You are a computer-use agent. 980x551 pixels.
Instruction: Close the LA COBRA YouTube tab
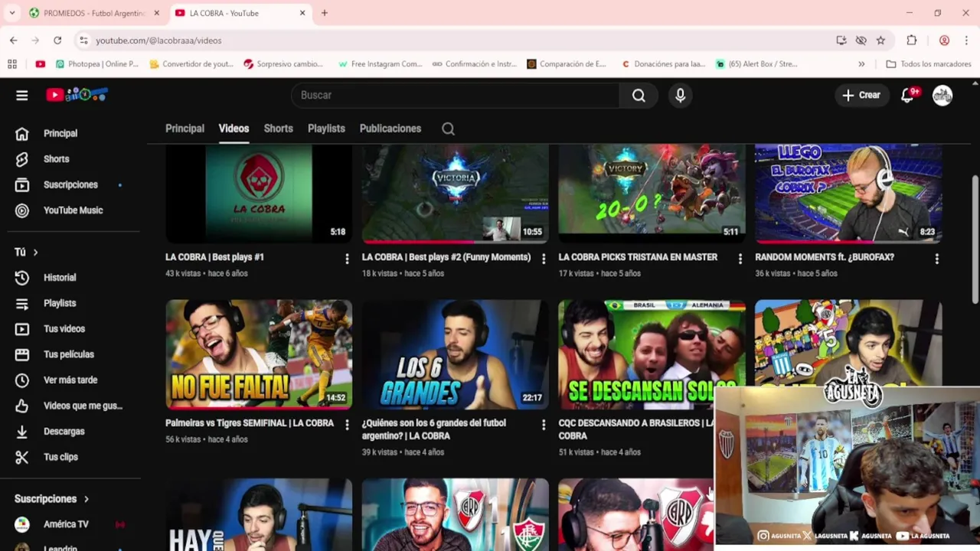302,13
